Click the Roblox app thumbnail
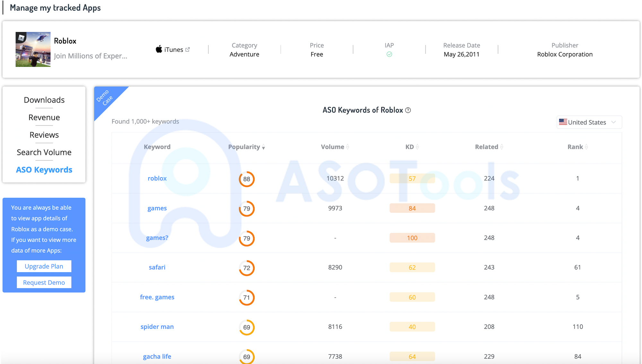642x364 pixels. [33, 49]
